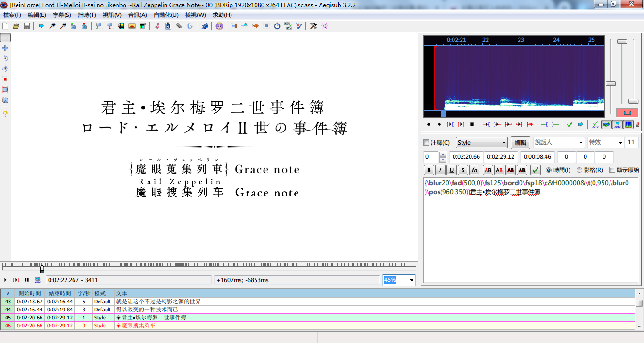Select the rotate on Z axis tool

(x=5, y=58)
